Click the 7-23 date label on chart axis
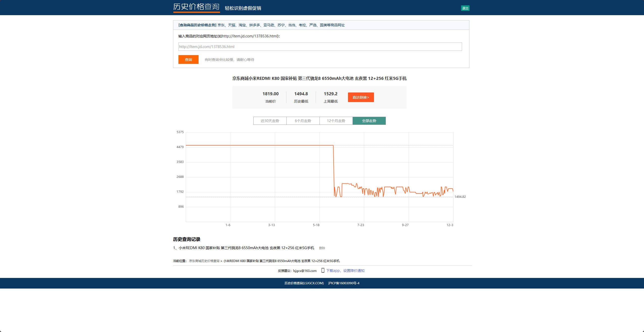Viewport: 644px width, 332px height. (x=361, y=225)
